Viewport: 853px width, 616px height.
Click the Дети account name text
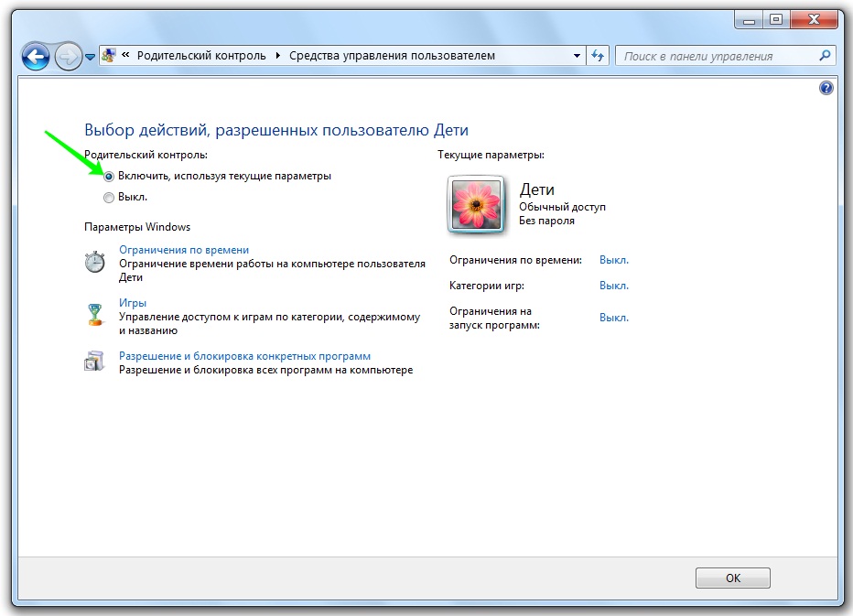(x=537, y=189)
